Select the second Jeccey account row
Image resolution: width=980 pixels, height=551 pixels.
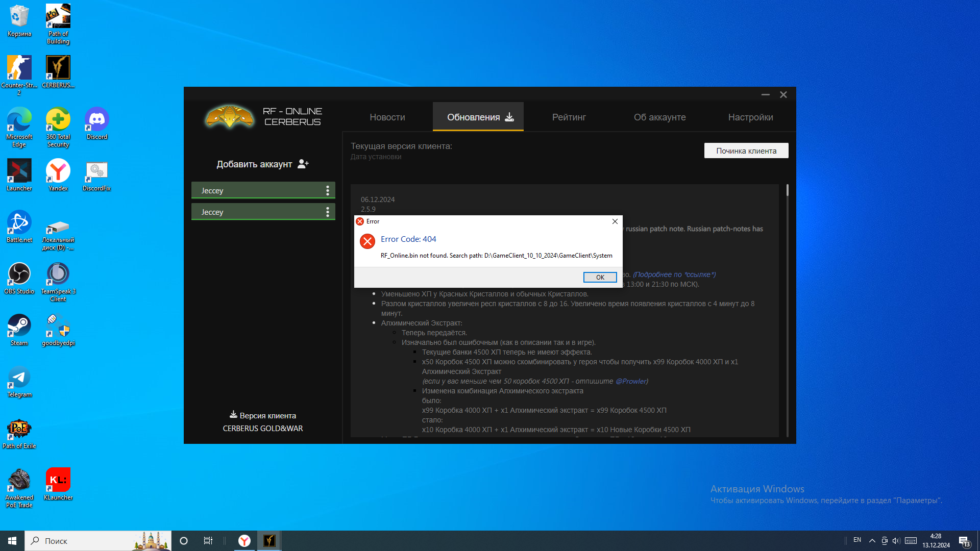click(263, 212)
